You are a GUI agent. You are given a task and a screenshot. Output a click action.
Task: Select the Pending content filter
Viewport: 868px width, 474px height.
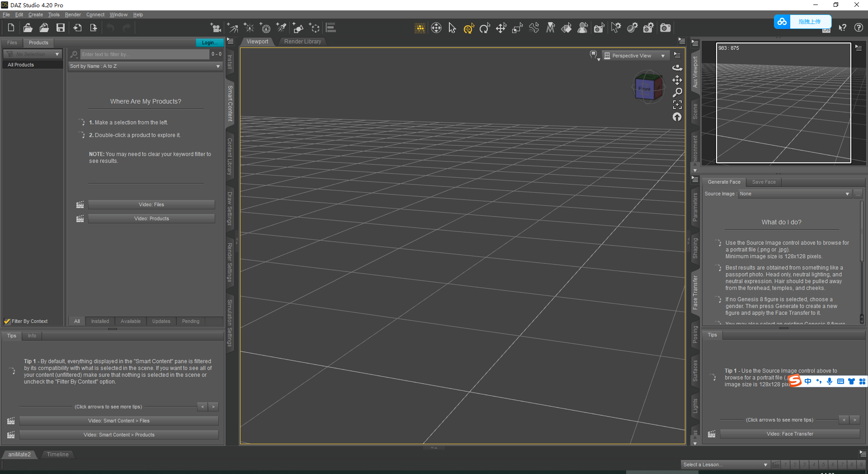coord(190,321)
